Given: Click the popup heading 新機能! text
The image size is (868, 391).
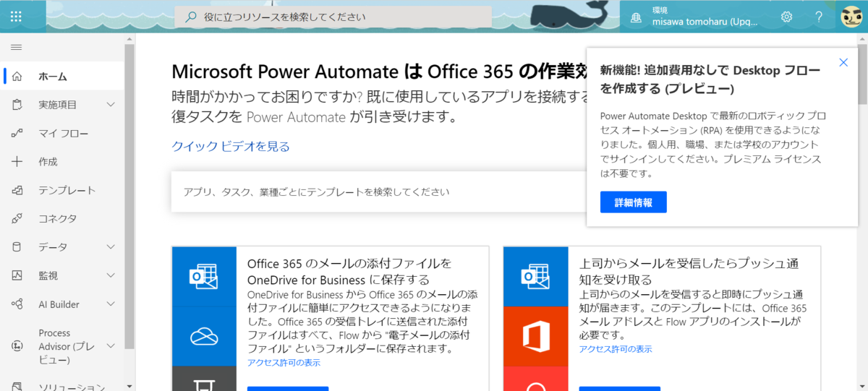Looking at the screenshot, I should point(710,80).
